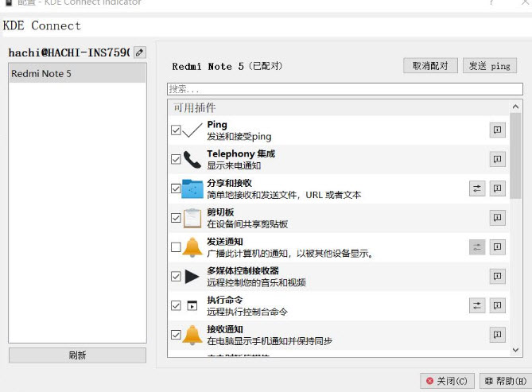This screenshot has height=392, width=532.
Task: Click the plugin list scroll down arrow
Action: [x=516, y=350]
